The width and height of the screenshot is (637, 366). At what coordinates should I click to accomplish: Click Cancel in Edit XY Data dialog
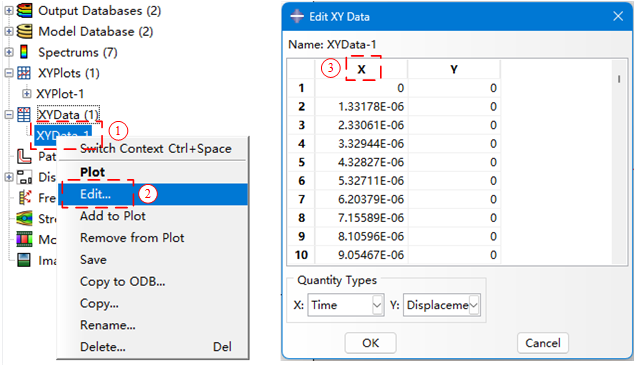[543, 343]
